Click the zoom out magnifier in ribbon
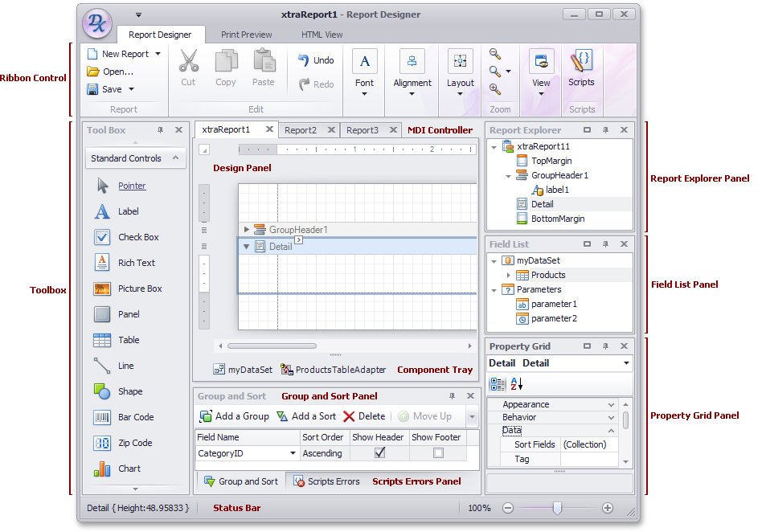Screen dimensions: 766x532 pyautogui.click(x=495, y=54)
